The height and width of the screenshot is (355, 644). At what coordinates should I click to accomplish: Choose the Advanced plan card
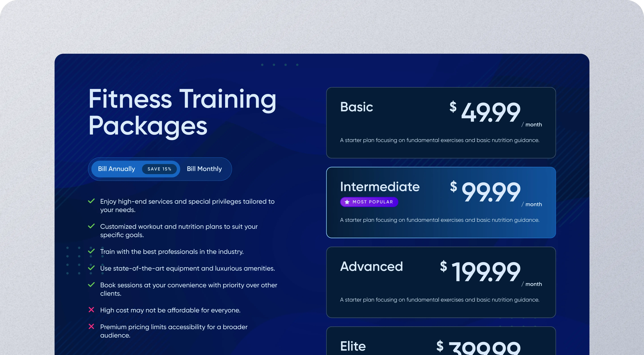pos(441,282)
